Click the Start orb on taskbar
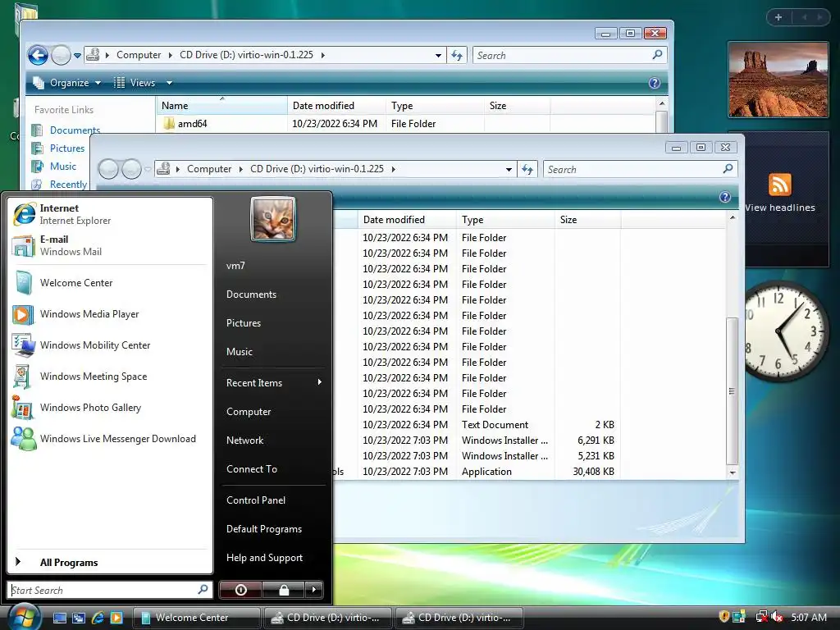The height and width of the screenshot is (630, 840). pos(23,617)
